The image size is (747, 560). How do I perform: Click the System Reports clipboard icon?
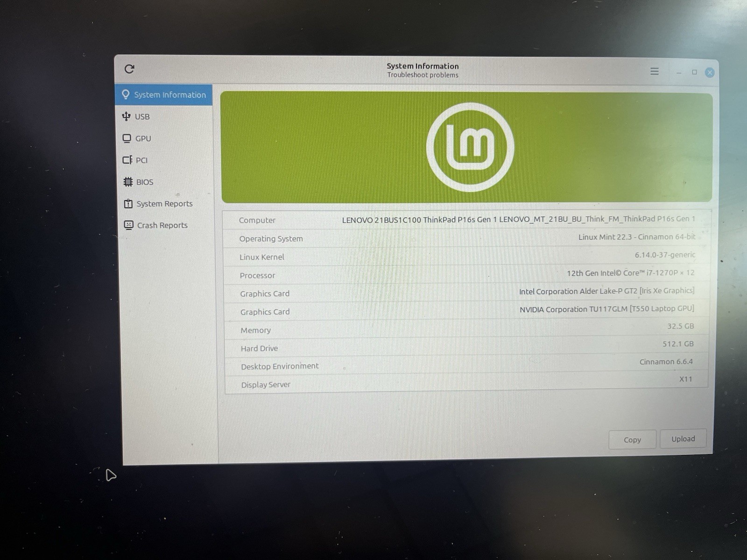(128, 203)
